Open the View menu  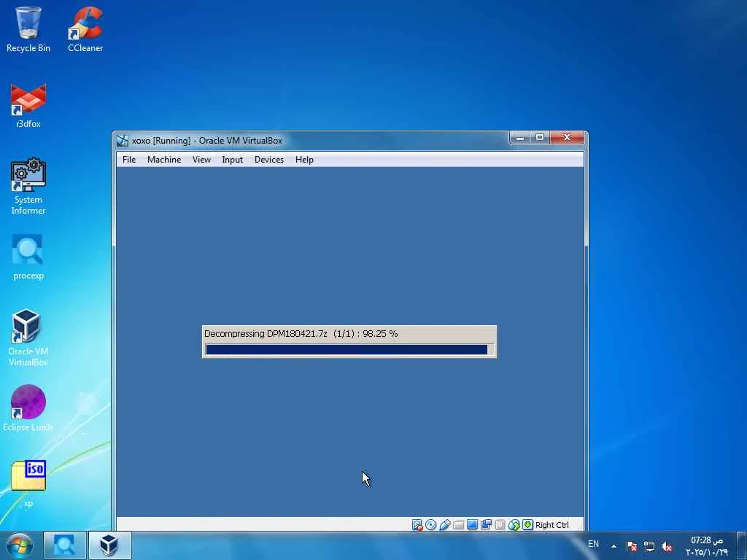click(201, 160)
